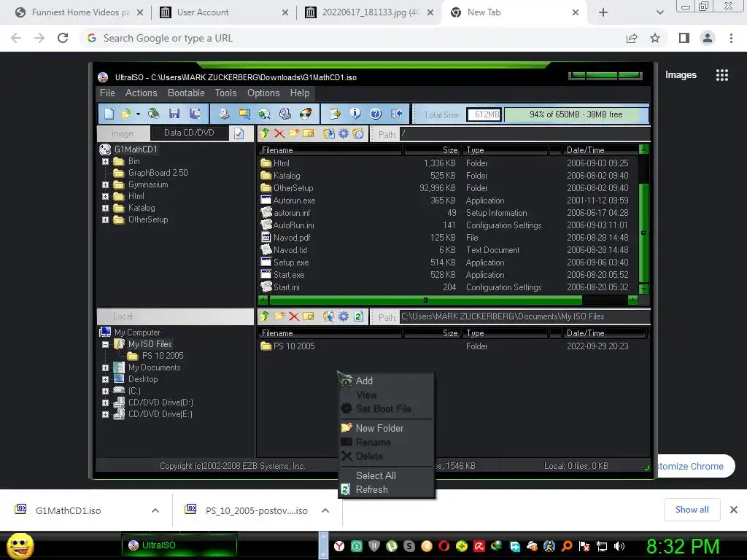Open the Actions menu
This screenshot has height=560, width=747.
tap(141, 93)
